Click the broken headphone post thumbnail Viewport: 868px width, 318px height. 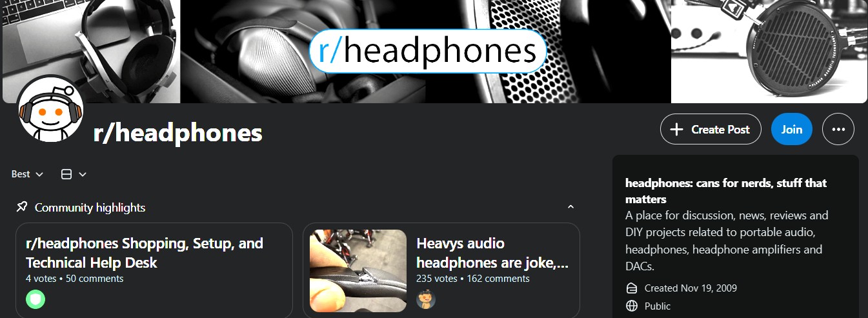click(x=358, y=271)
